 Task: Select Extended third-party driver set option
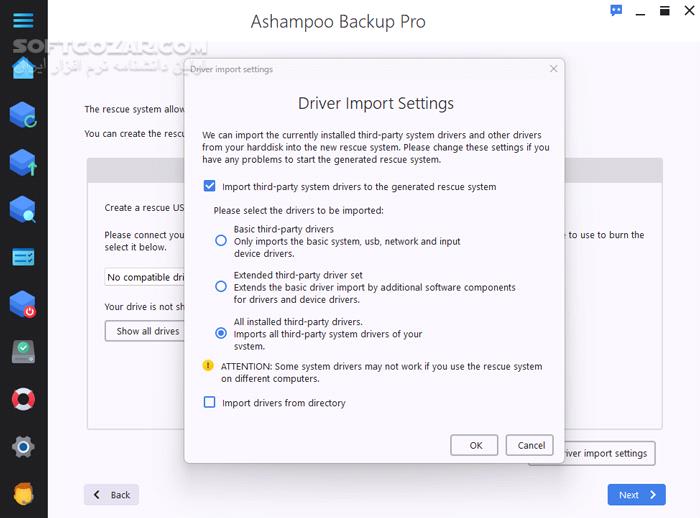(x=221, y=286)
